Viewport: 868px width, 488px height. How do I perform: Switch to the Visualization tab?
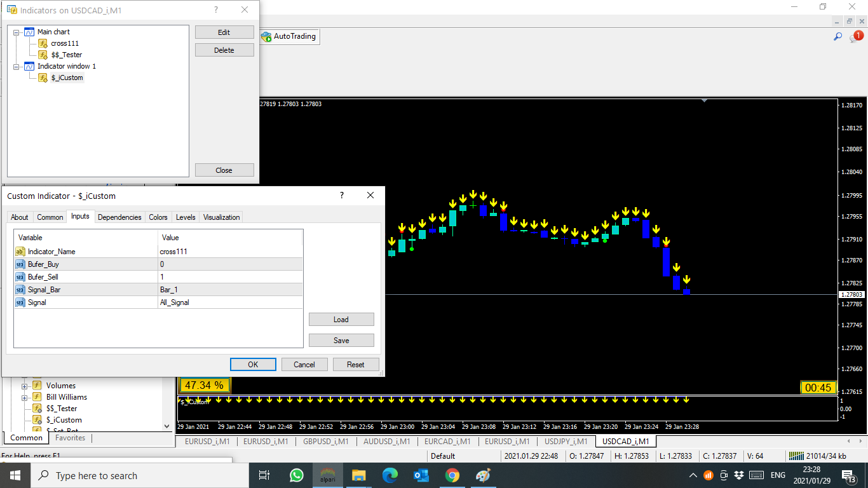pos(222,217)
